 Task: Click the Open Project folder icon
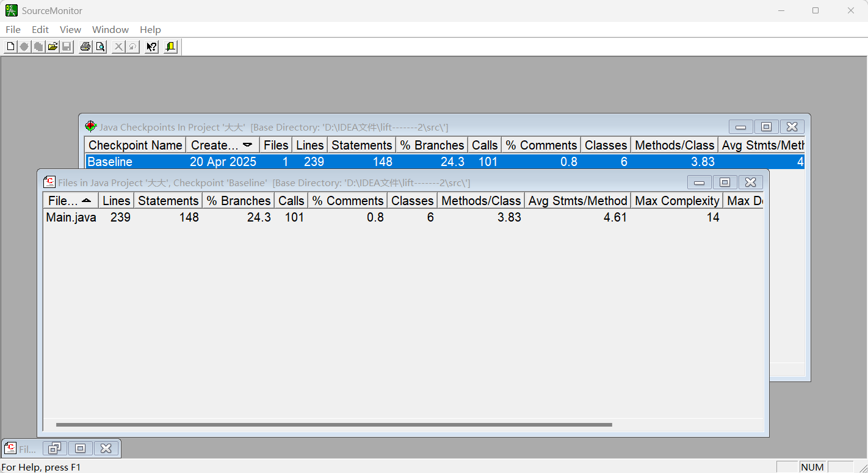point(53,47)
